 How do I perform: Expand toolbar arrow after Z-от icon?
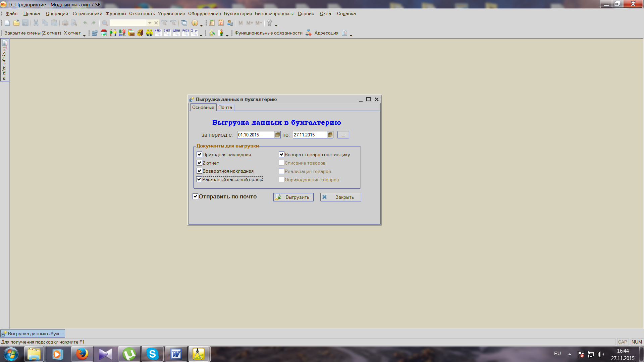tap(201, 35)
